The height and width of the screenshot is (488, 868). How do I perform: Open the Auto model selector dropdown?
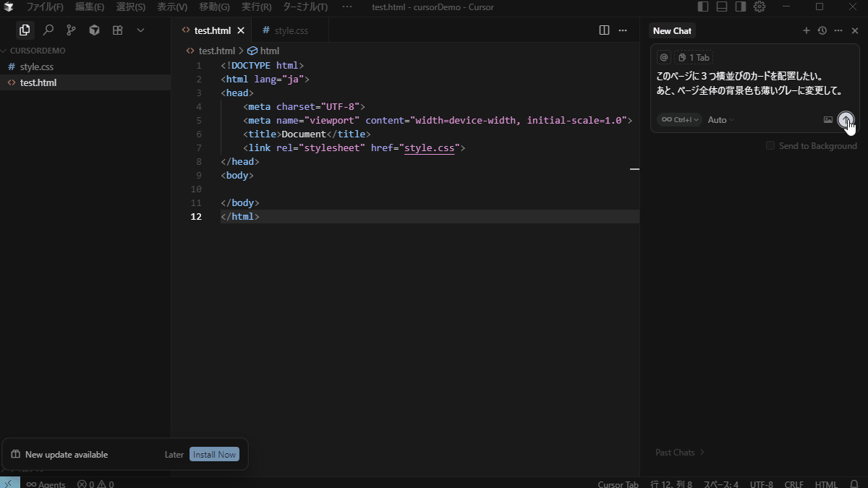(x=720, y=120)
